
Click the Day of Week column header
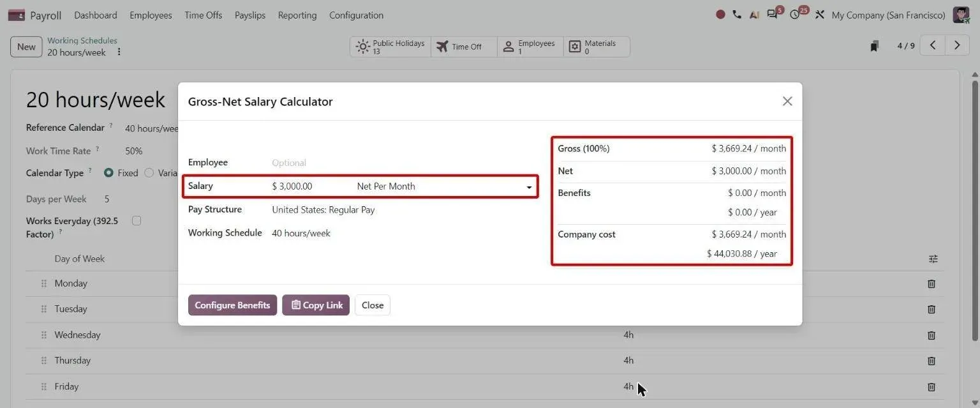(80, 259)
